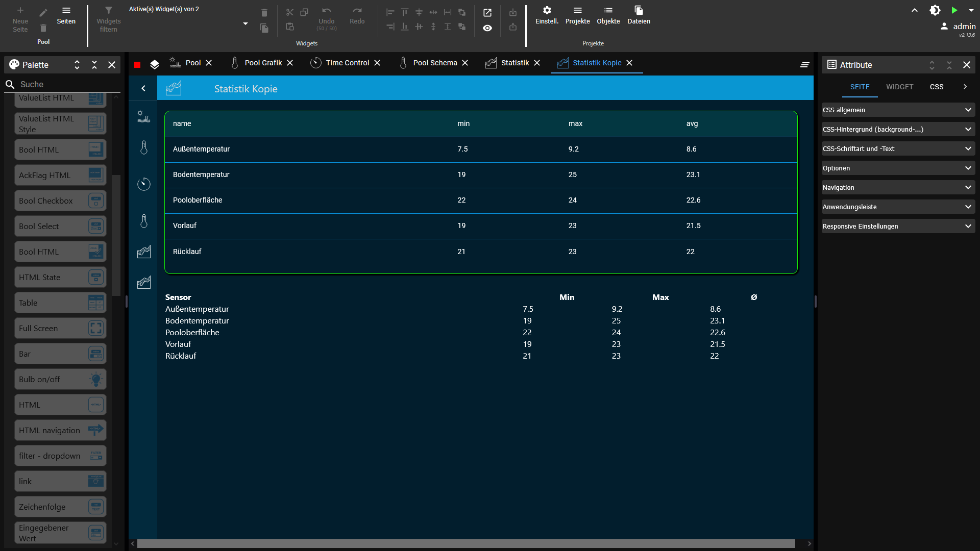
Task: Toggle dark/light theme icon
Action: tap(935, 10)
